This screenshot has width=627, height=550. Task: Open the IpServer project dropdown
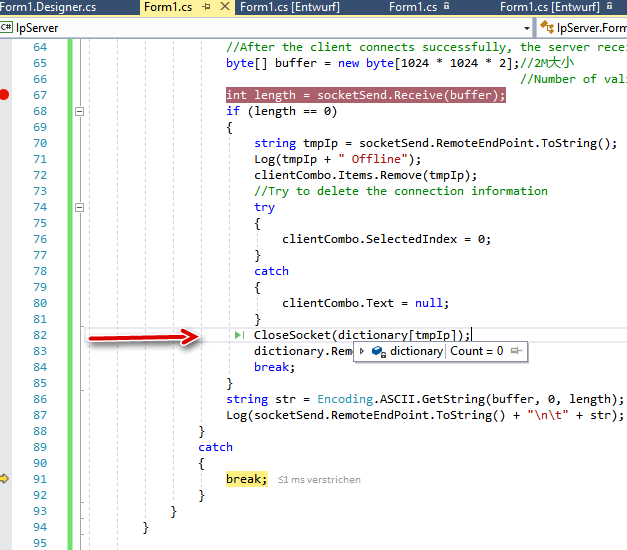(527, 28)
